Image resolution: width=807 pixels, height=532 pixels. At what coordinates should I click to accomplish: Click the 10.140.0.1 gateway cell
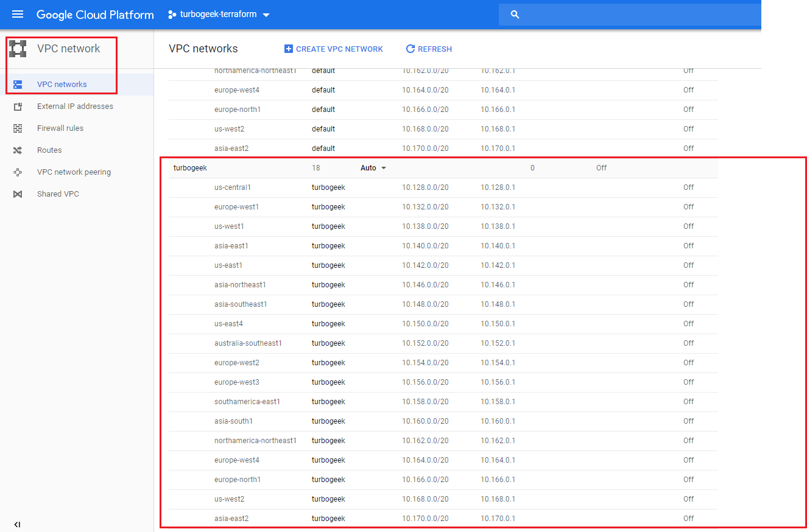[498, 246]
